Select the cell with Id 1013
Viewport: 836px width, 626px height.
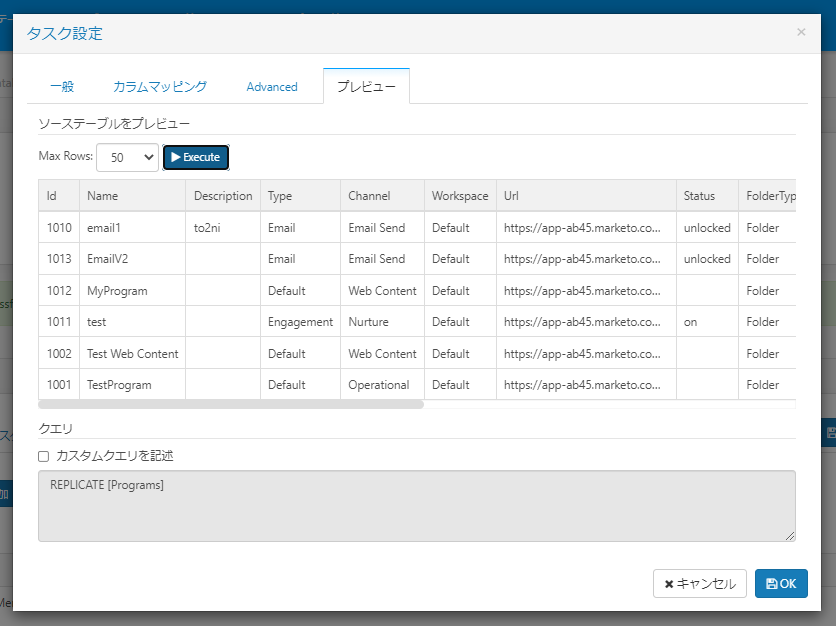click(59, 259)
